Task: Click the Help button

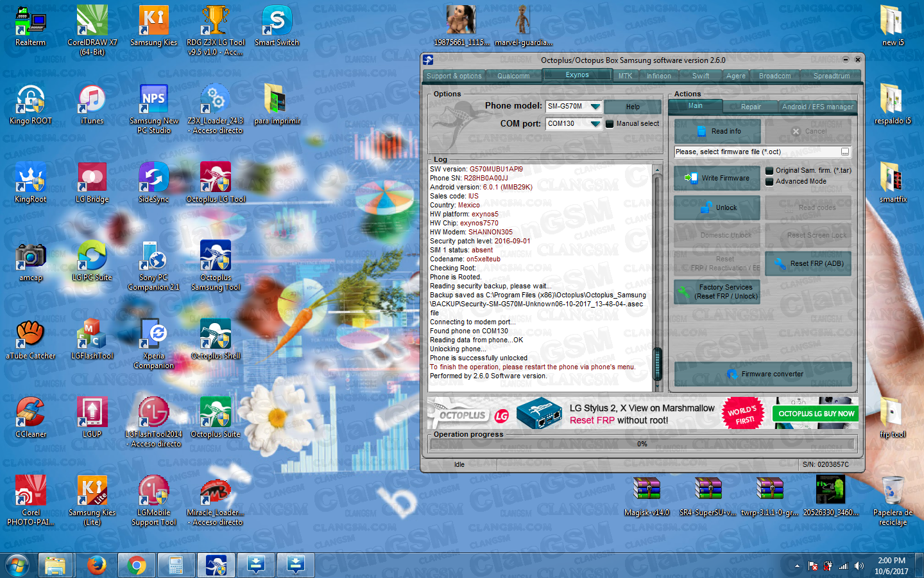Action: [633, 107]
